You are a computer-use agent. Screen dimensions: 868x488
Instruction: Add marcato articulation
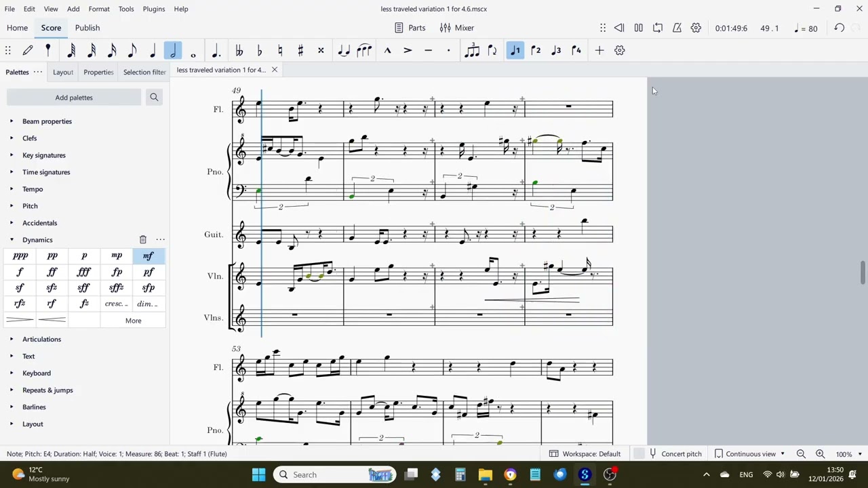(387, 50)
